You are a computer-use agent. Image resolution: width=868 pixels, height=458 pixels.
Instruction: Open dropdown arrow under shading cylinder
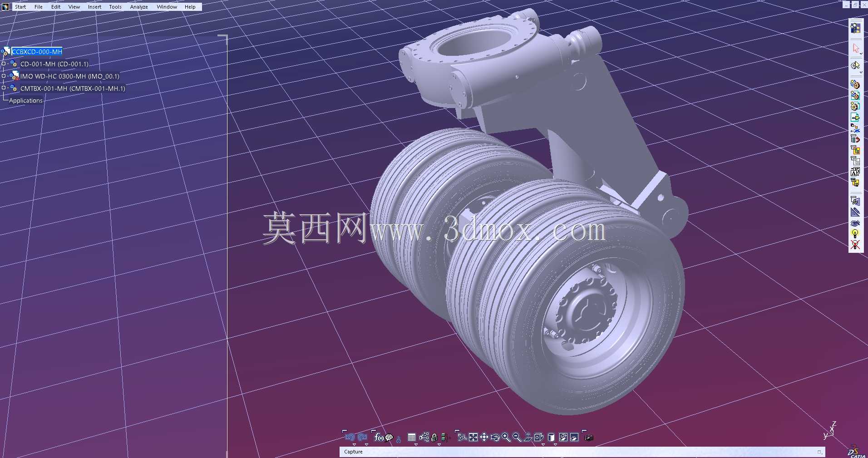pos(555,444)
